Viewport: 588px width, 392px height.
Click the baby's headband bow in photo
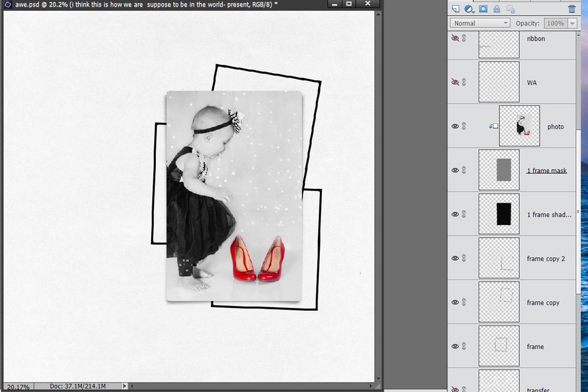[236, 119]
